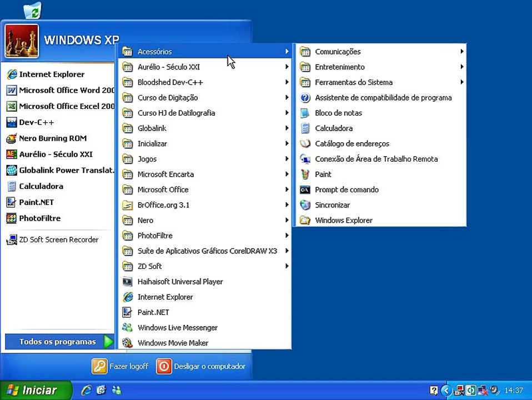Expand the Ferramentas do Sistema arrow

point(462,82)
